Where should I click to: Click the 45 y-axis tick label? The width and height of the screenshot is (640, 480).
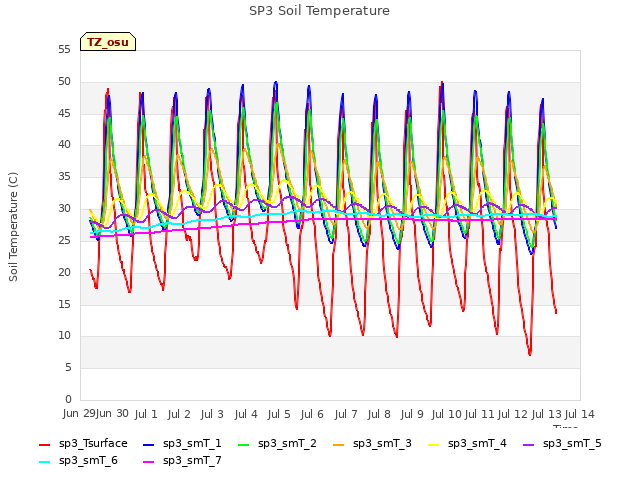[64, 113]
